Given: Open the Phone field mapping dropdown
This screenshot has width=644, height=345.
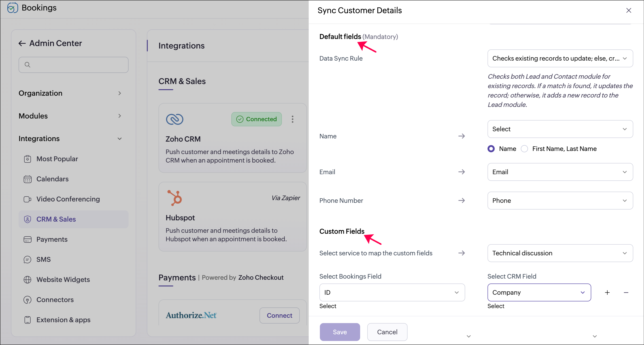Looking at the screenshot, I should [560, 201].
